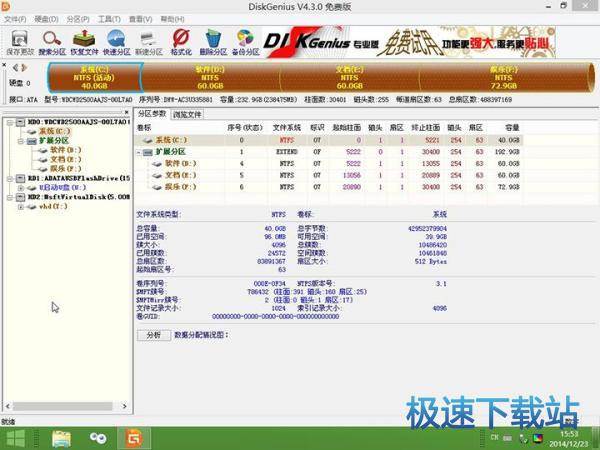
Task: Close the left tree panel with its X
Action: point(126,112)
